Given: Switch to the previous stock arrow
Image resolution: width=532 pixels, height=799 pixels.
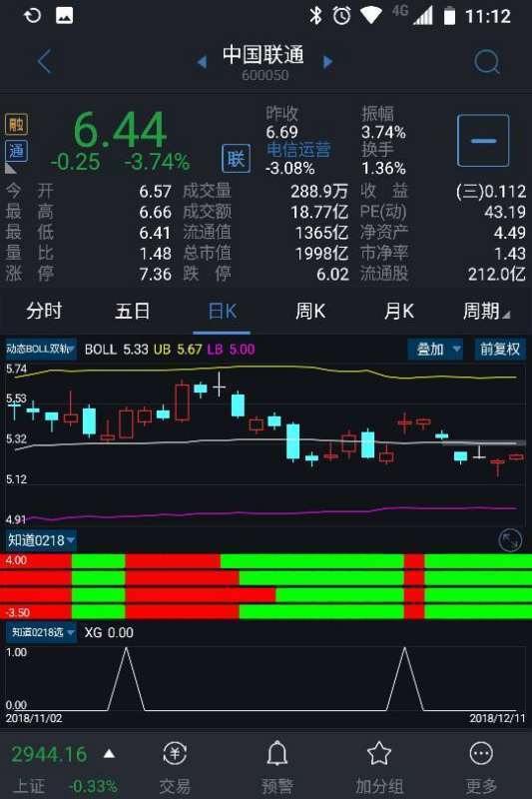Looking at the screenshot, I should (202, 62).
